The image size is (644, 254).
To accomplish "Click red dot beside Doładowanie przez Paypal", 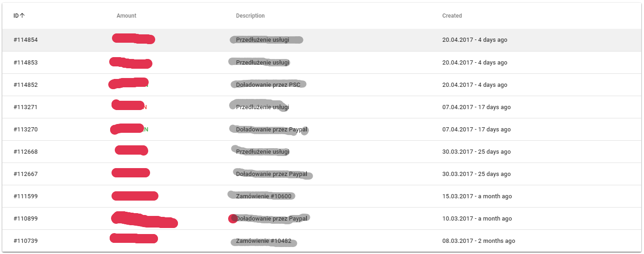I will tap(233, 219).
